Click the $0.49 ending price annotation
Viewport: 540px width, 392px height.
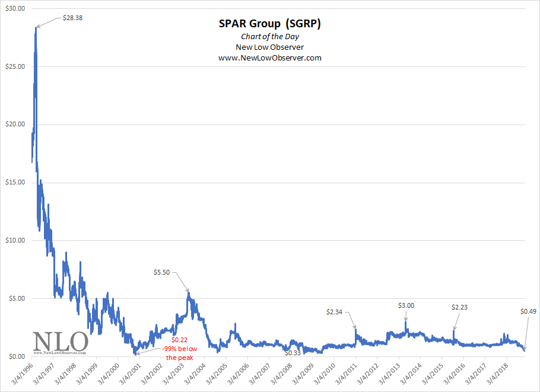(x=527, y=311)
